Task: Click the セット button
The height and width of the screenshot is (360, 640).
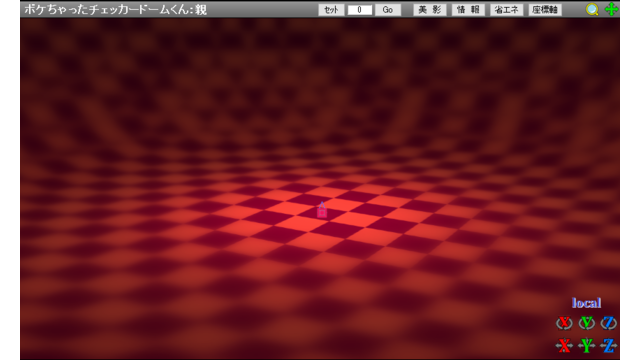Action: (331, 10)
